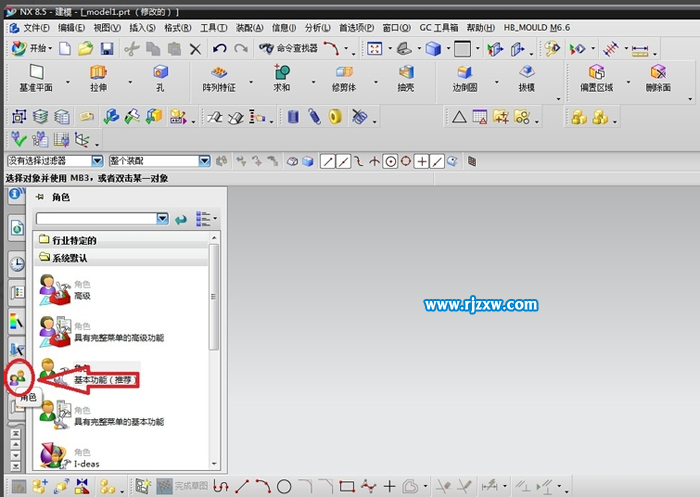Collapse the System Default (系统默认) folder
The height and width of the screenshot is (497, 700).
(44, 258)
